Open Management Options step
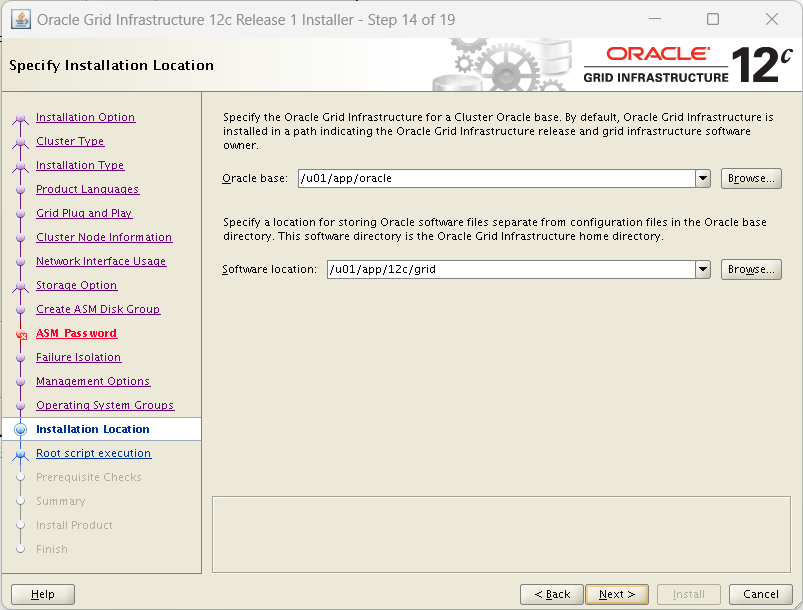This screenshot has width=803, height=610. (x=93, y=381)
